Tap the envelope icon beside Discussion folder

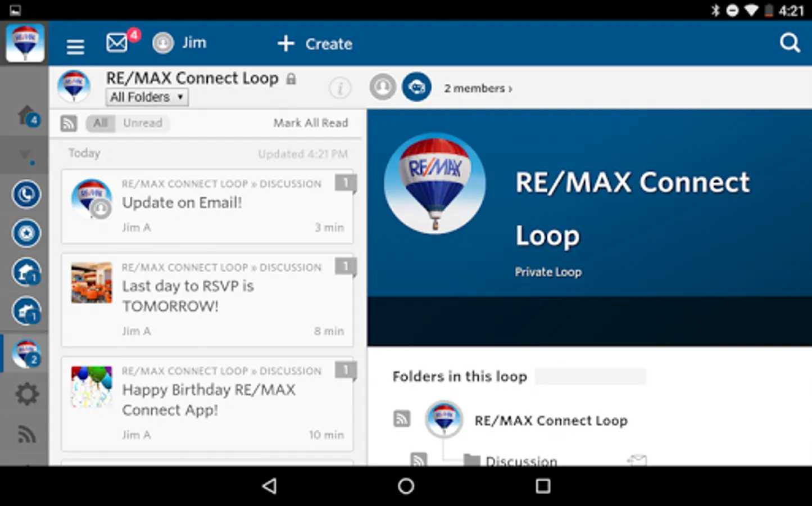point(637,460)
